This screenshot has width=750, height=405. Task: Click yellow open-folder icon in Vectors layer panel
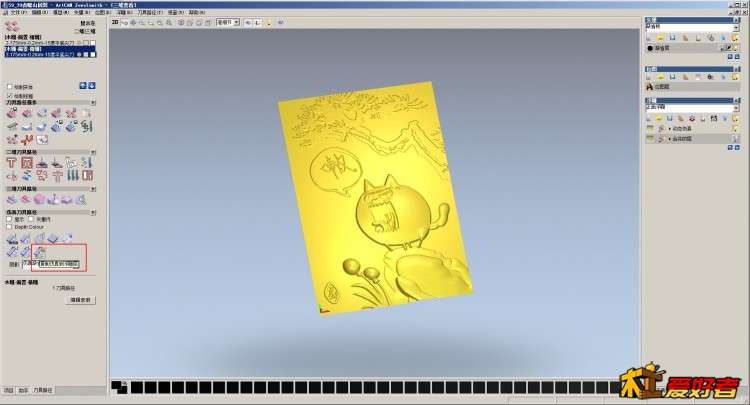pos(661,37)
